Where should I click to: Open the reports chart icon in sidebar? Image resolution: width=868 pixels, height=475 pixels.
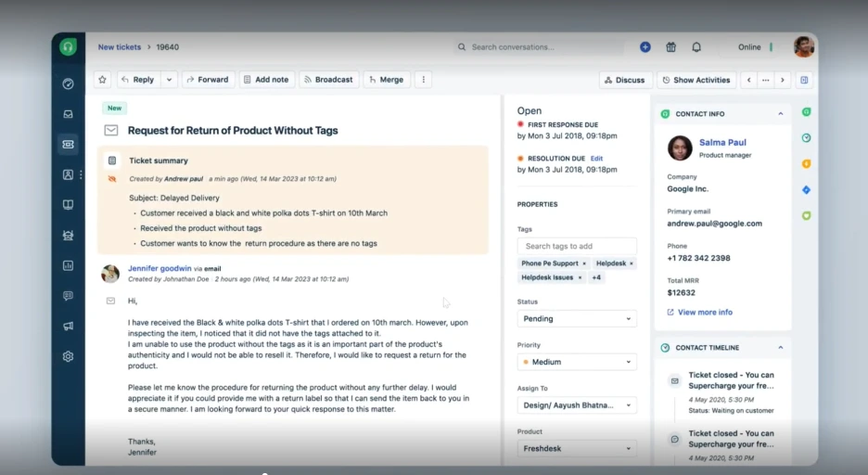68,265
